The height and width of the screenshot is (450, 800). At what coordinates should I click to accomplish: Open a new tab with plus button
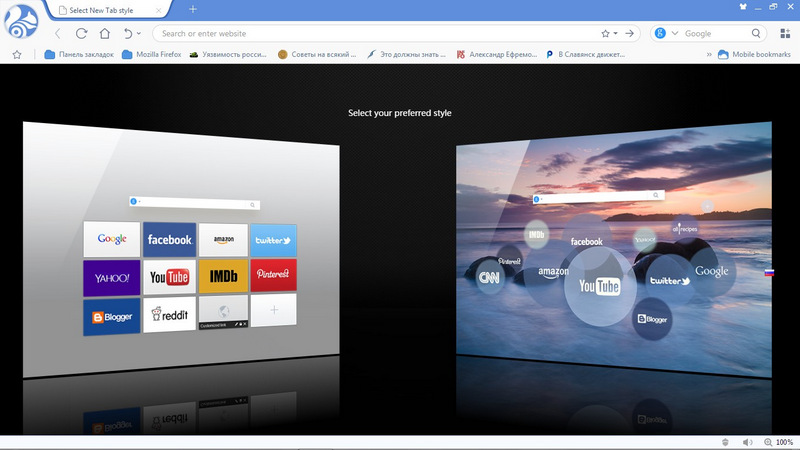(x=193, y=9)
